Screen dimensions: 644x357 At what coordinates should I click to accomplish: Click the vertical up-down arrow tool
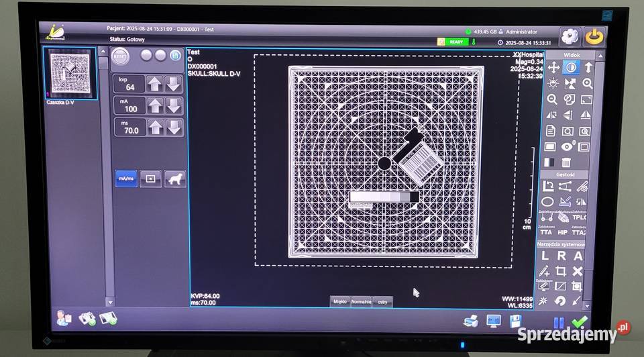point(588,67)
